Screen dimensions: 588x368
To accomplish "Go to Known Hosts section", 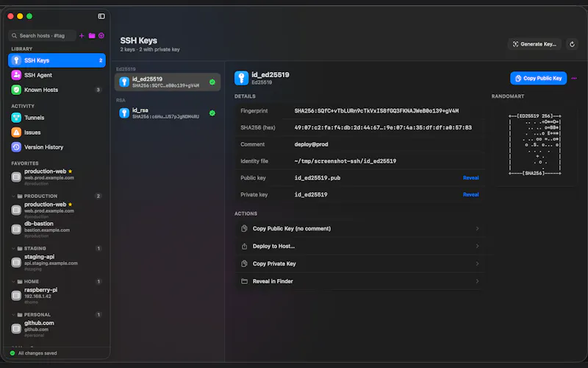I will (x=57, y=90).
